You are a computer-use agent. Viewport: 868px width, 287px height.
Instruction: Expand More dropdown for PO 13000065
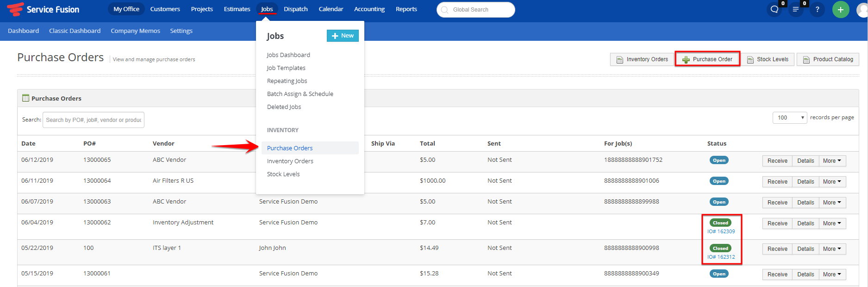coord(832,161)
